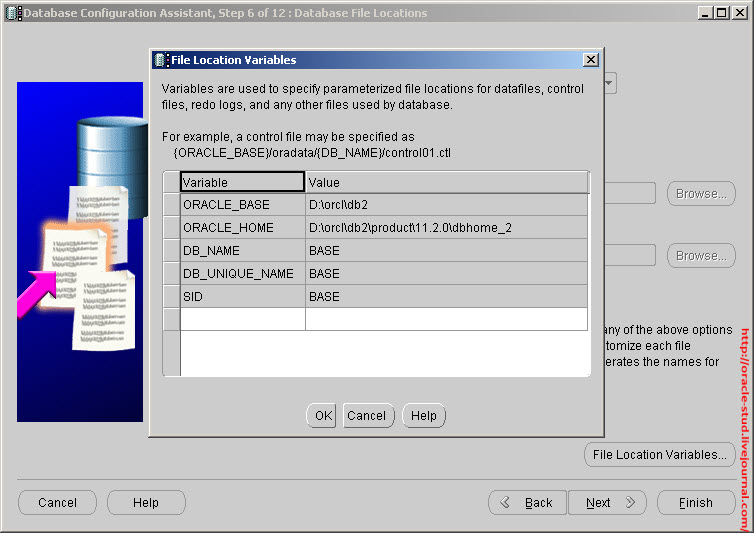This screenshot has width=754, height=533.
Task: Maximize the Database Configuration Assistant window
Action: click(722, 13)
